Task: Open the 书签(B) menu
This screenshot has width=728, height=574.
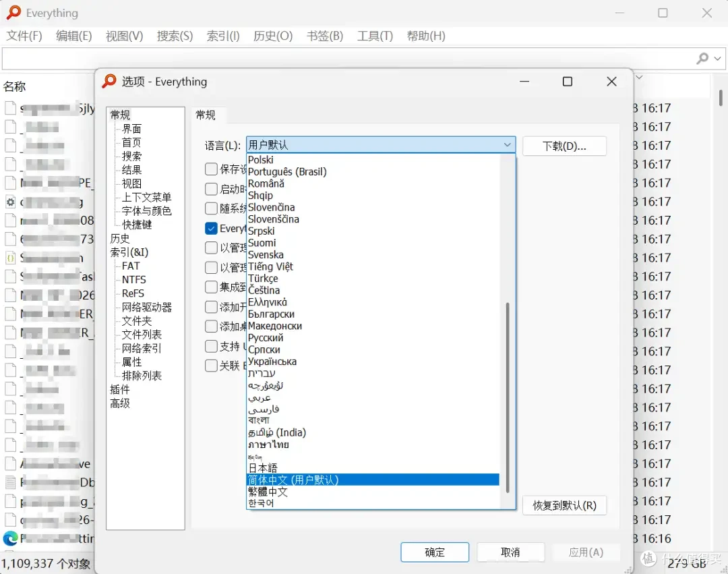Action: pos(325,36)
